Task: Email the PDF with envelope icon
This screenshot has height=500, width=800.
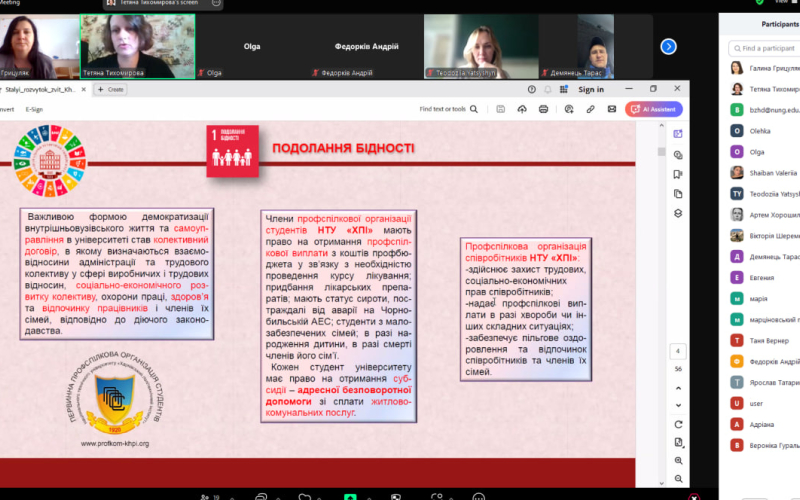Action: (612, 109)
